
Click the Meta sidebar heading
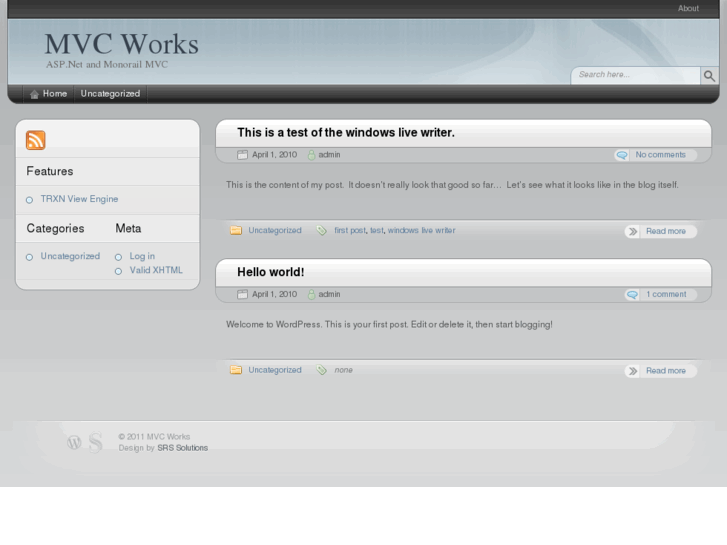(128, 229)
